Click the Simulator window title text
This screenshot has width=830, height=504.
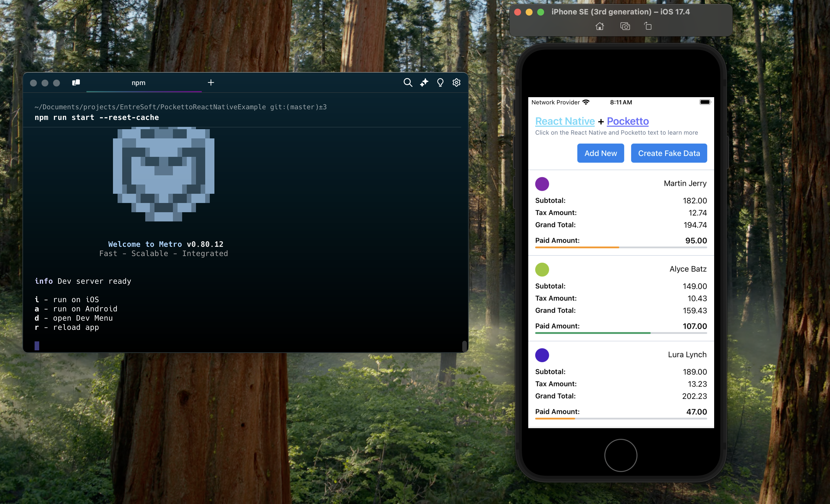click(620, 12)
